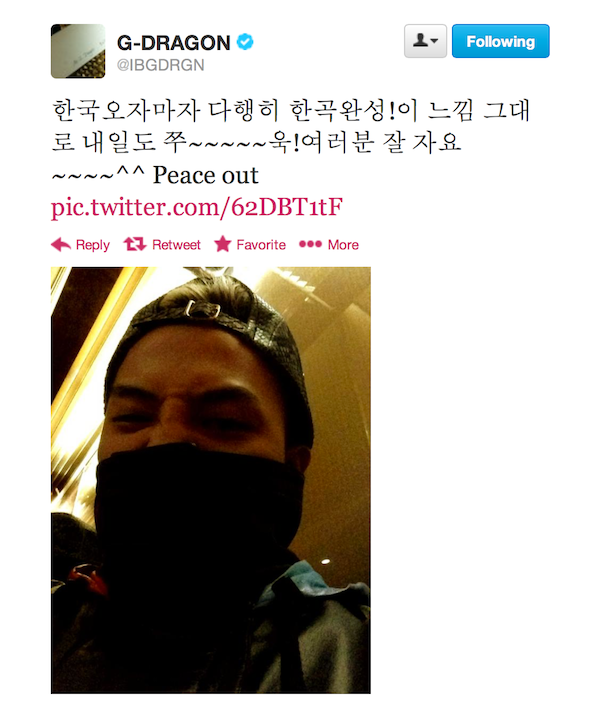The height and width of the screenshot is (710, 600).
Task: Click the @IBGDRGN username handle
Action: [x=160, y=65]
